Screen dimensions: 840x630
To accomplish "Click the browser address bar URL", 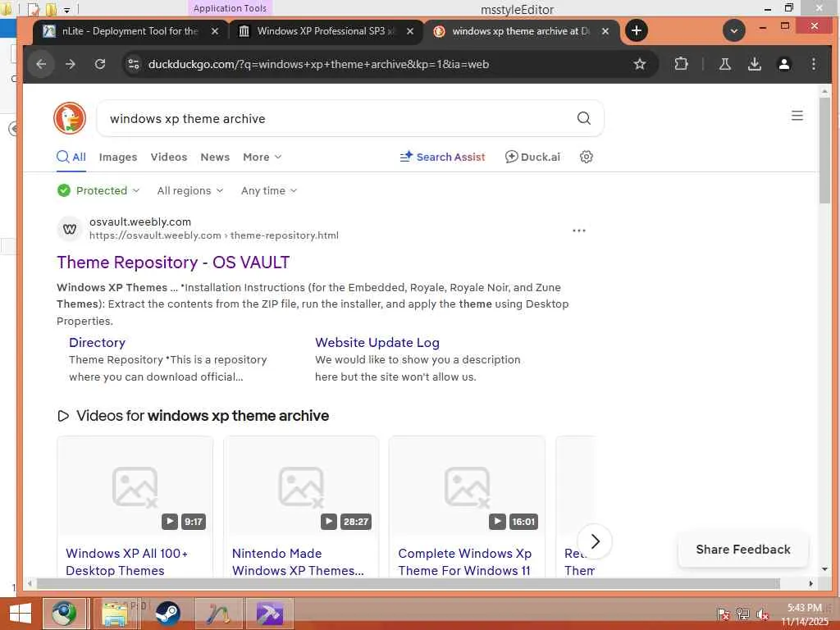I will pyautogui.click(x=318, y=64).
